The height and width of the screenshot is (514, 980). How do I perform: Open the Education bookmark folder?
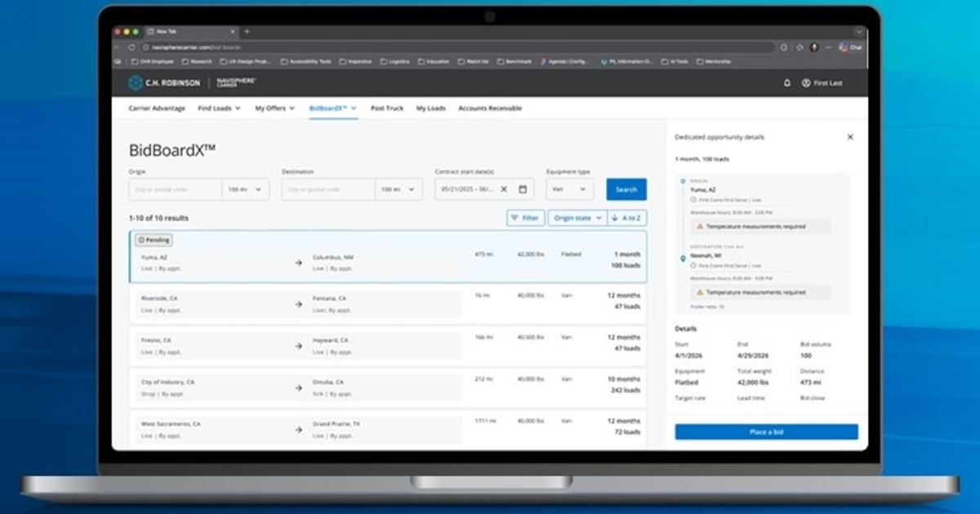[x=432, y=61]
